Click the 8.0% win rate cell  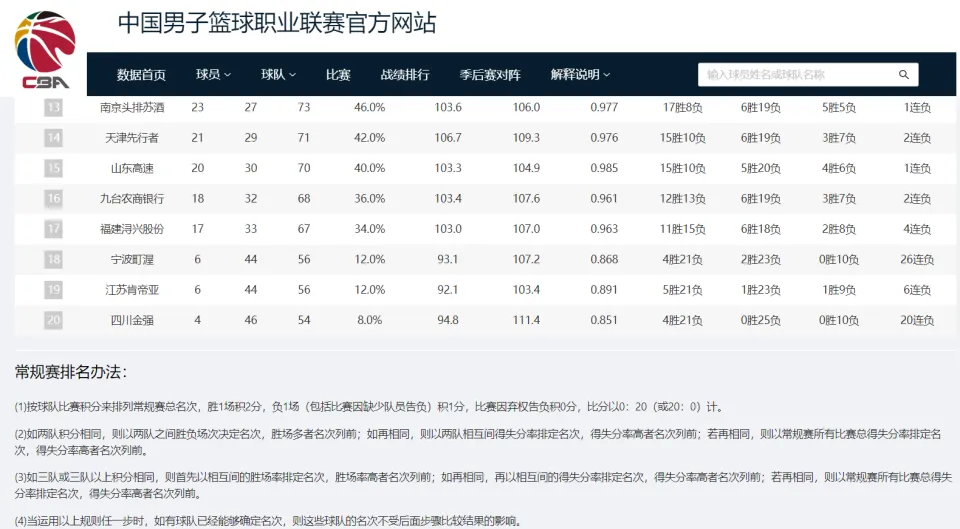pos(370,320)
